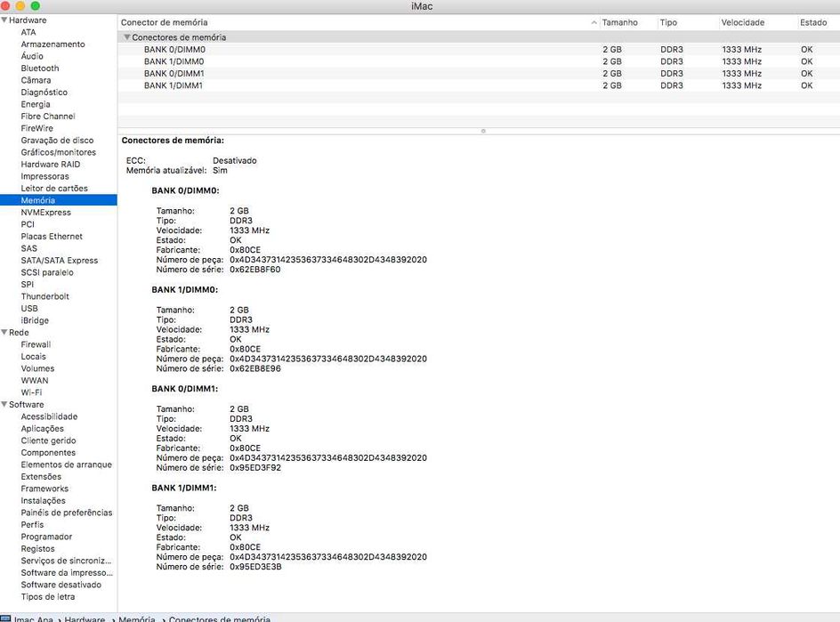This screenshot has height=622, width=840.
Task: Select Volumes under Rede
Action: pyautogui.click(x=37, y=368)
